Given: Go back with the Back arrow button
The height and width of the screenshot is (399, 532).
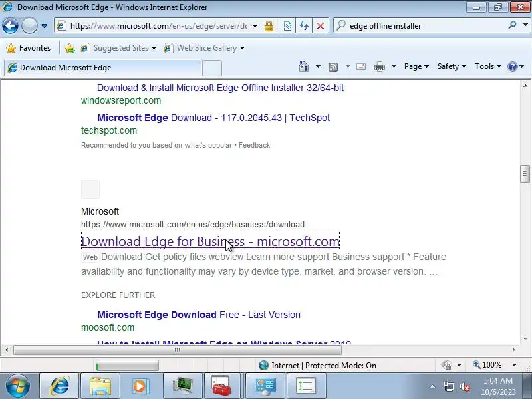Looking at the screenshot, I should tap(10, 25).
